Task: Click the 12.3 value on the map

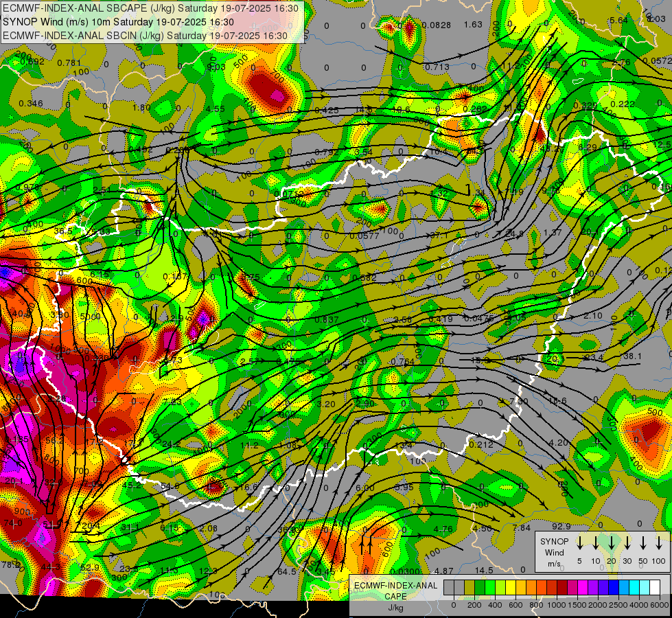Action: point(209,571)
